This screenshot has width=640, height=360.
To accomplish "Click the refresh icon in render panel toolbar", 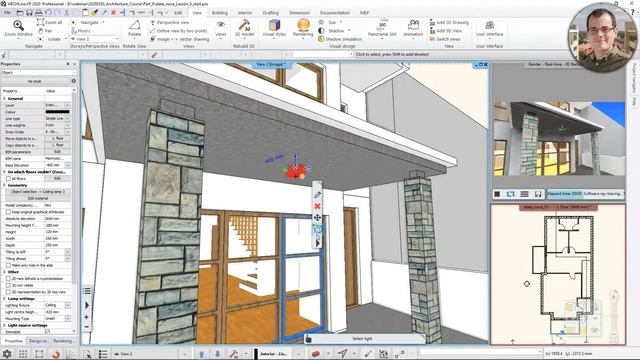I will coord(510,194).
